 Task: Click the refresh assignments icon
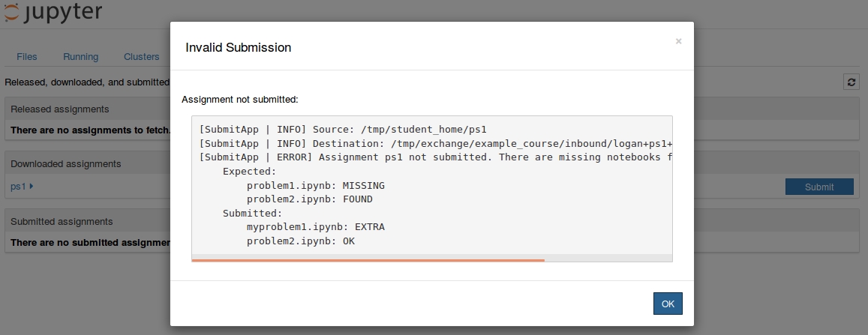pos(851,82)
